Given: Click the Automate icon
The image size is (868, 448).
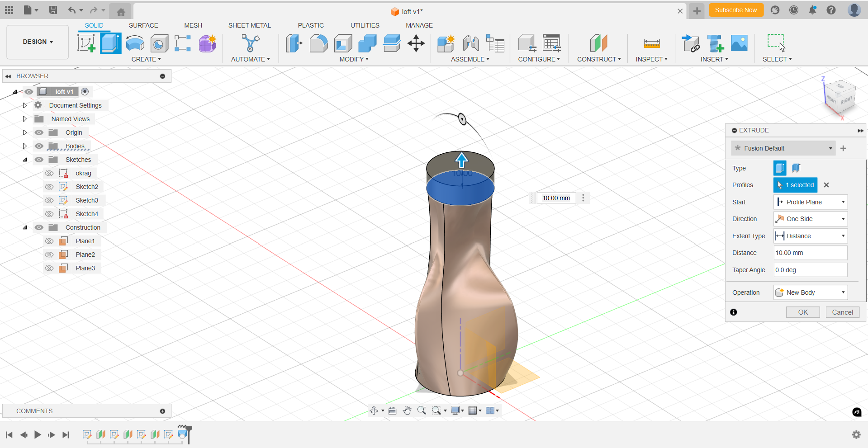Looking at the screenshot, I should pyautogui.click(x=250, y=43).
